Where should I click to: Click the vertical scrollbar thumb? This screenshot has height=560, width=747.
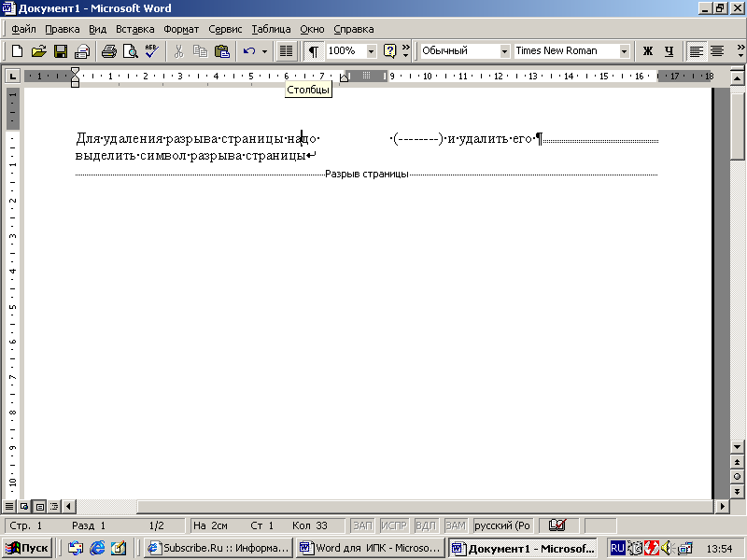[x=737, y=125]
